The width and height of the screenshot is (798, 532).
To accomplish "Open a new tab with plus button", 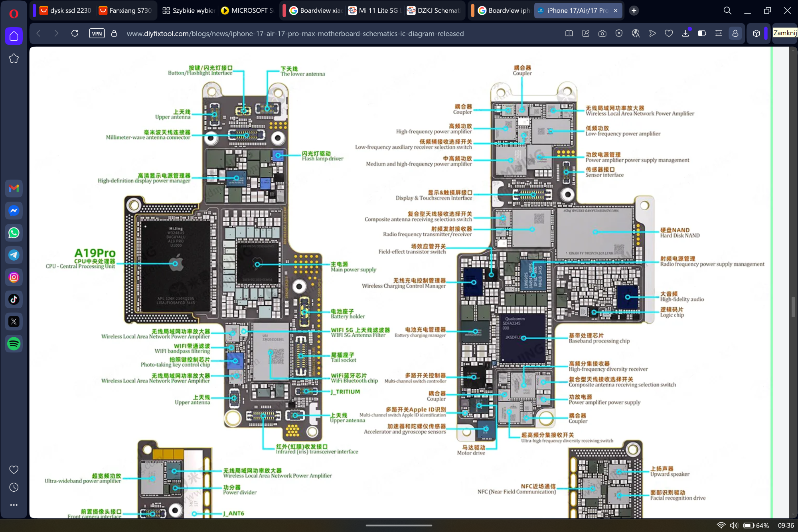I will 634,11.
